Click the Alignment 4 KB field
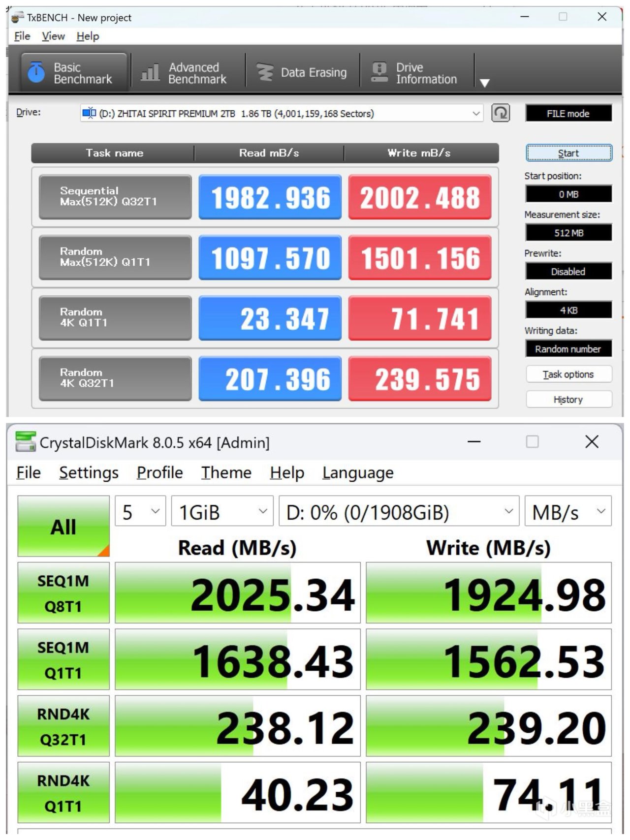 pos(568,311)
